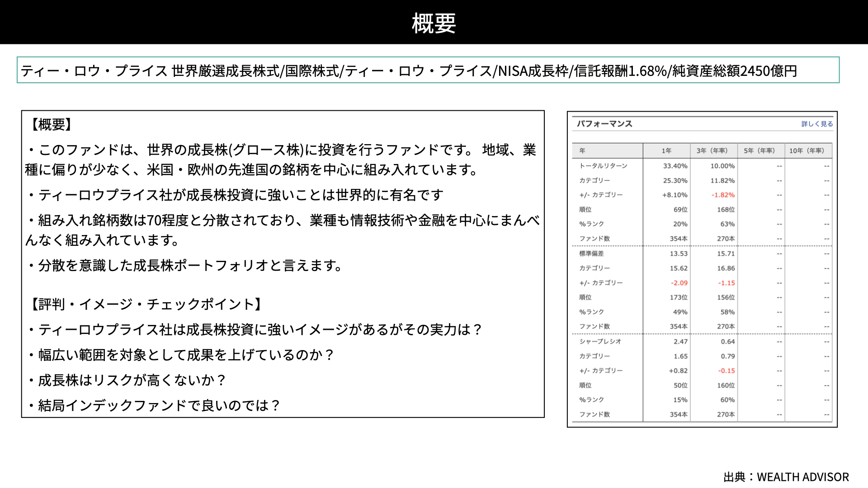Click the 2.47 Sharpe ratio value
868x488 pixels.
[680, 342]
